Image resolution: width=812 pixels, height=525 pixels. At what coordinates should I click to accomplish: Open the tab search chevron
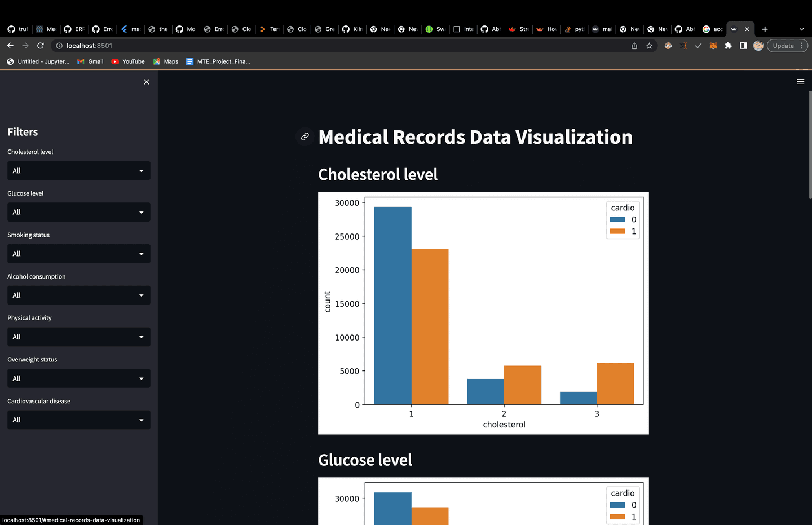(801, 29)
